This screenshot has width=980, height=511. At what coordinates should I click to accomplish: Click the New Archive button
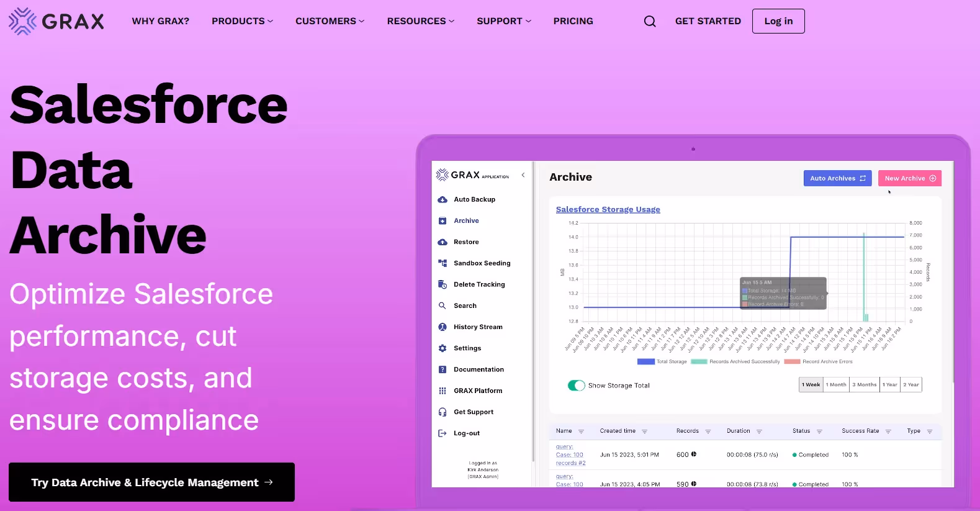pyautogui.click(x=910, y=178)
